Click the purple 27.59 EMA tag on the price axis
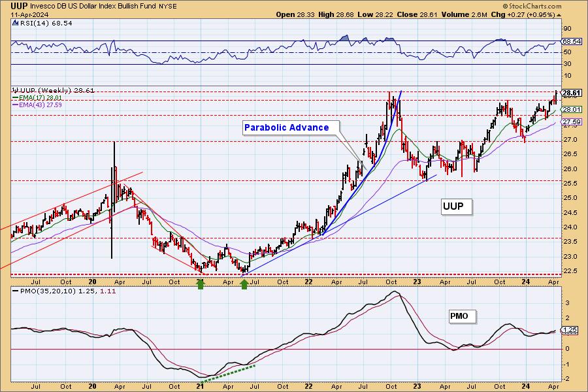 572,122
